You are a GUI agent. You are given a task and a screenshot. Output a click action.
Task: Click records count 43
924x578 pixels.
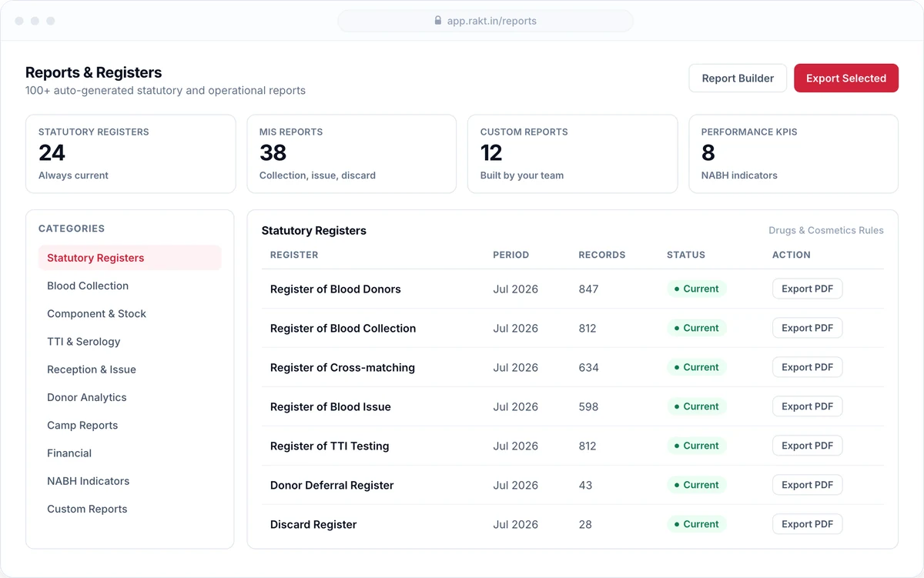(585, 486)
